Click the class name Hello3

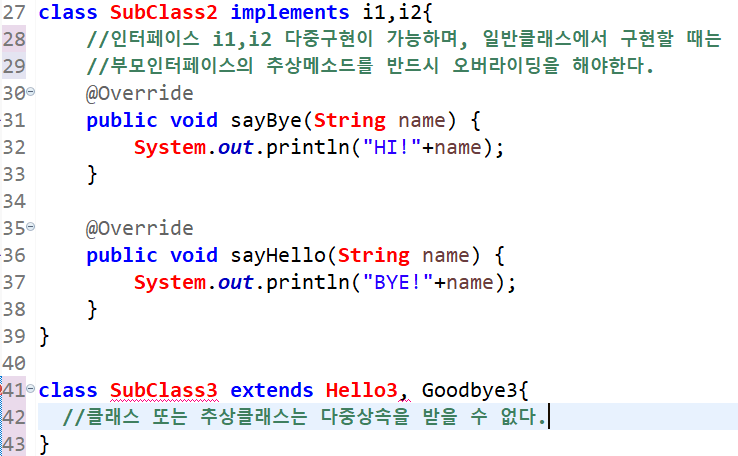[x=361, y=390]
